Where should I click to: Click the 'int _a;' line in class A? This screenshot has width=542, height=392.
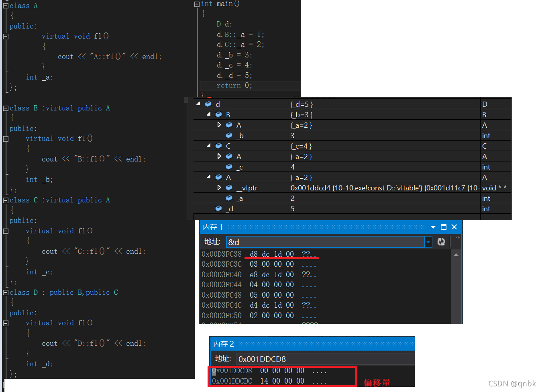click(39, 77)
